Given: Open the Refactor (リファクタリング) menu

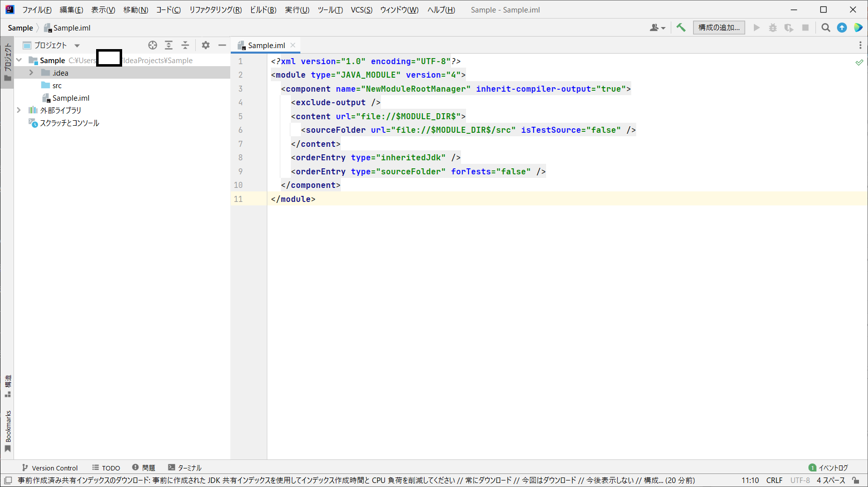Looking at the screenshot, I should coord(215,10).
